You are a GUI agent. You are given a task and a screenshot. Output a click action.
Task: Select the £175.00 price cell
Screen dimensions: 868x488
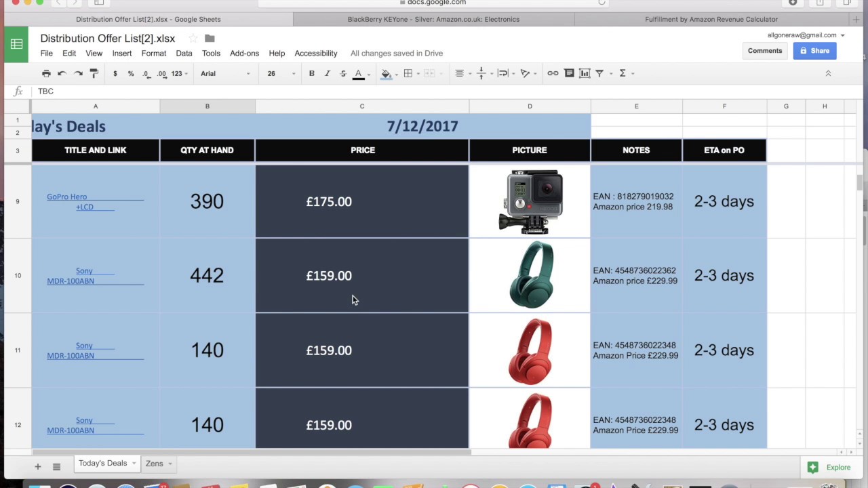click(362, 201)
